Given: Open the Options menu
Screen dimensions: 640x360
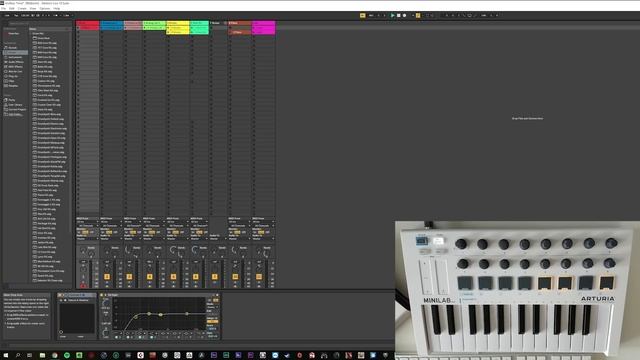Looking at the screenshot, I should [x=45, y=8].
